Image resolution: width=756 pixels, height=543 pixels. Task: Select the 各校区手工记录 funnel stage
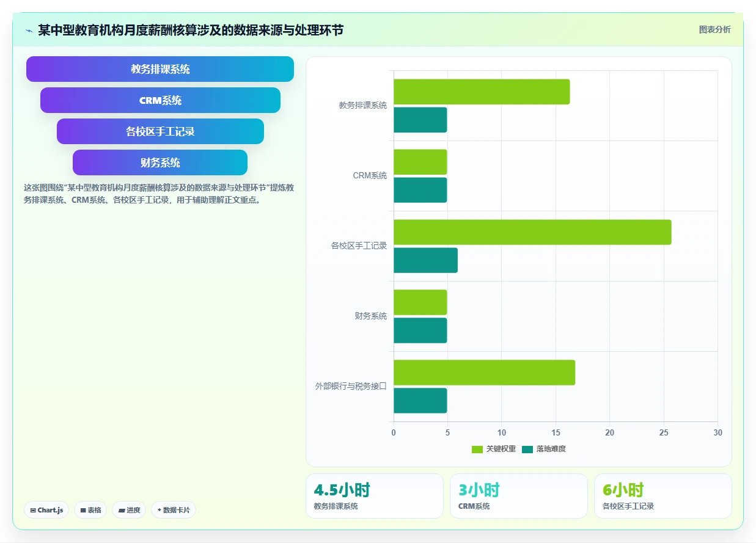coord(160,131)
